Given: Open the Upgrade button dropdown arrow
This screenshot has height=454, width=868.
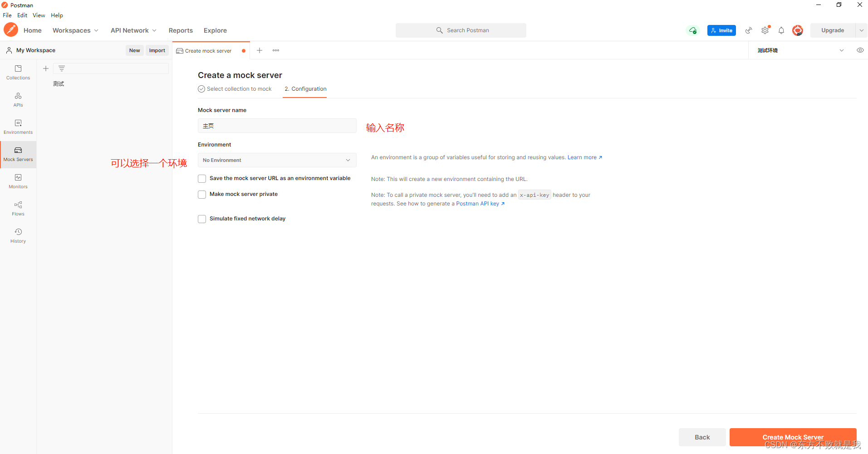Looking at the screenshot, I should [x=861, y=30].
